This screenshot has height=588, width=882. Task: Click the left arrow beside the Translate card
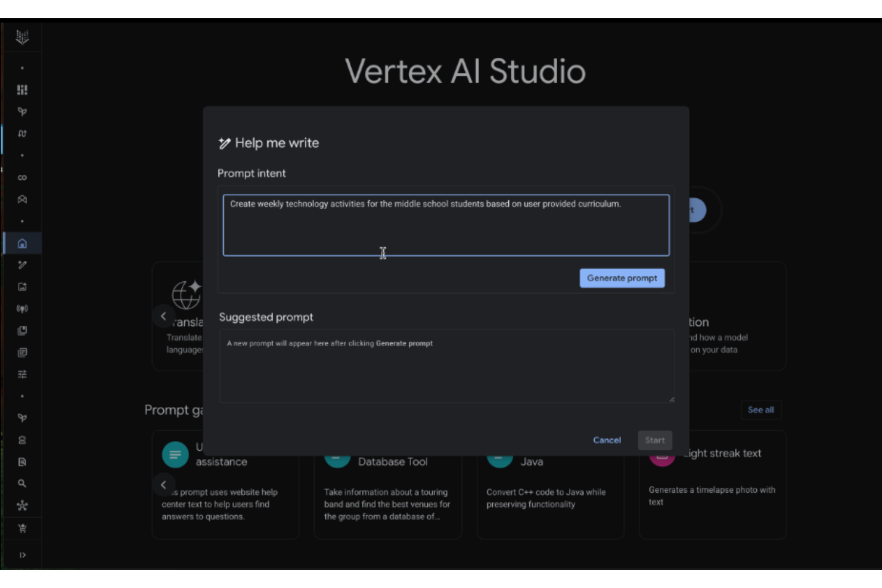pos(164,316)
